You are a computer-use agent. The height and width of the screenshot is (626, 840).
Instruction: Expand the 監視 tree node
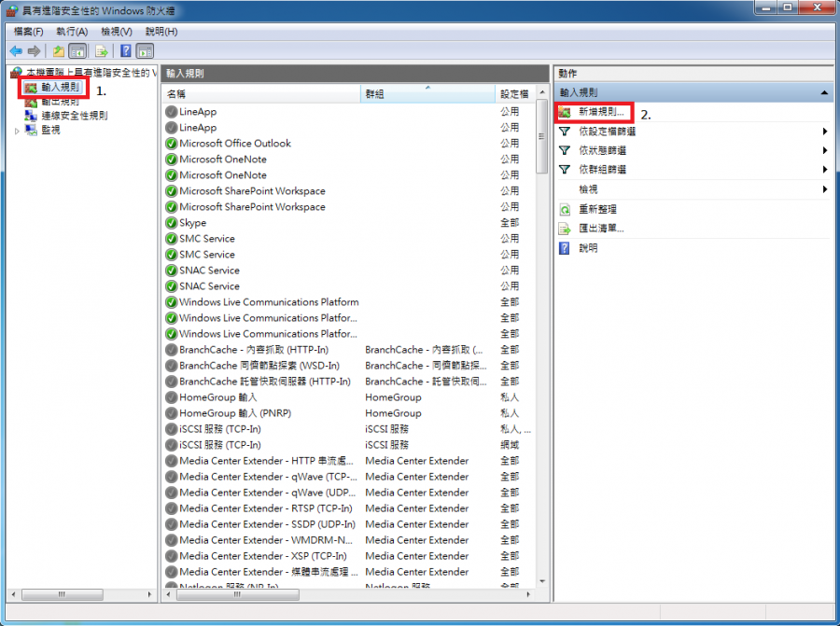coord(17,131)
